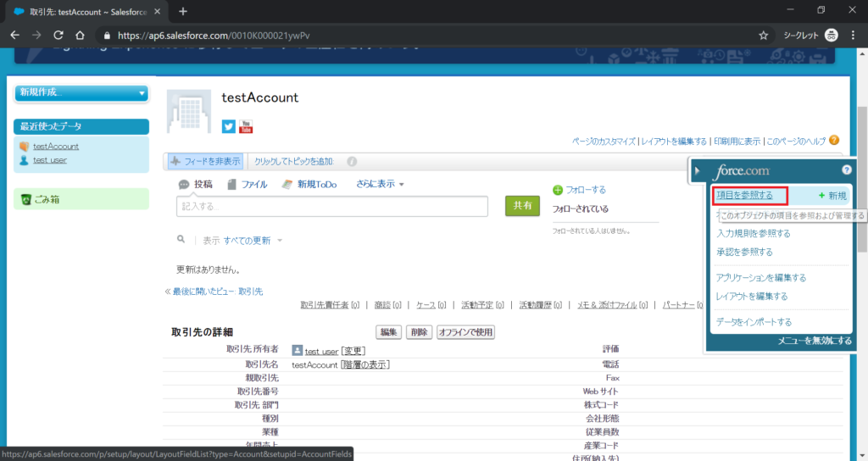Viewport: 868px width, 461px height.
Task: Hide the feed with フィードを非表示
Action: [204, 161]
